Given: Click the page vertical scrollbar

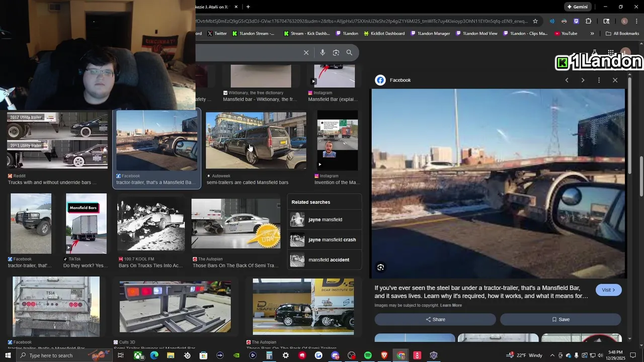Looking at the screenshot, I should point(641,176).
